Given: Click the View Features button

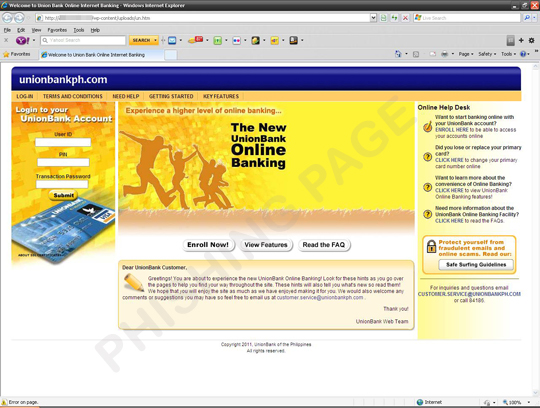Looking at the screenshot, I should [266, 245].
